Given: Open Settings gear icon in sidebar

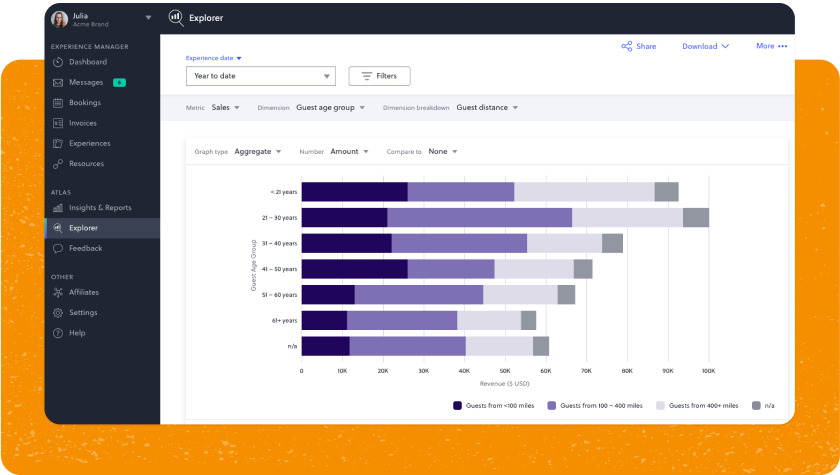Looking at the screenshot, I should coord(58,312).
